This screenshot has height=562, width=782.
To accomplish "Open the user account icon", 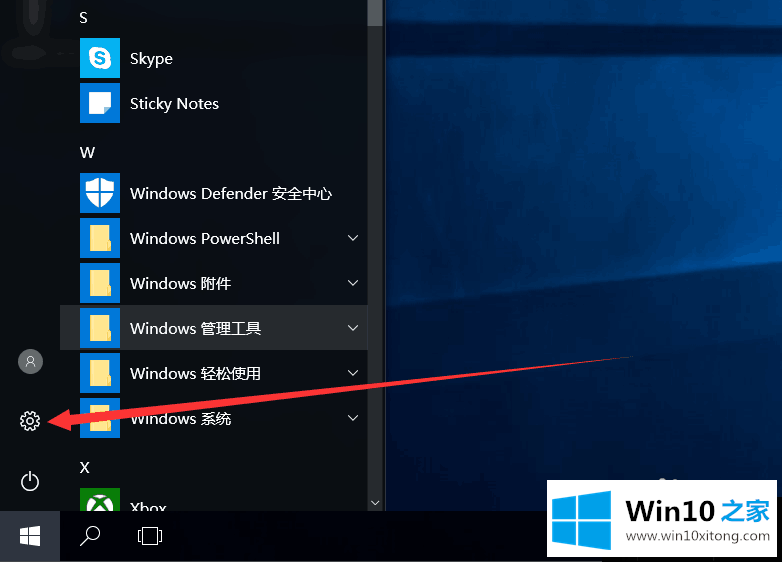I will click(x=30, y=361).
